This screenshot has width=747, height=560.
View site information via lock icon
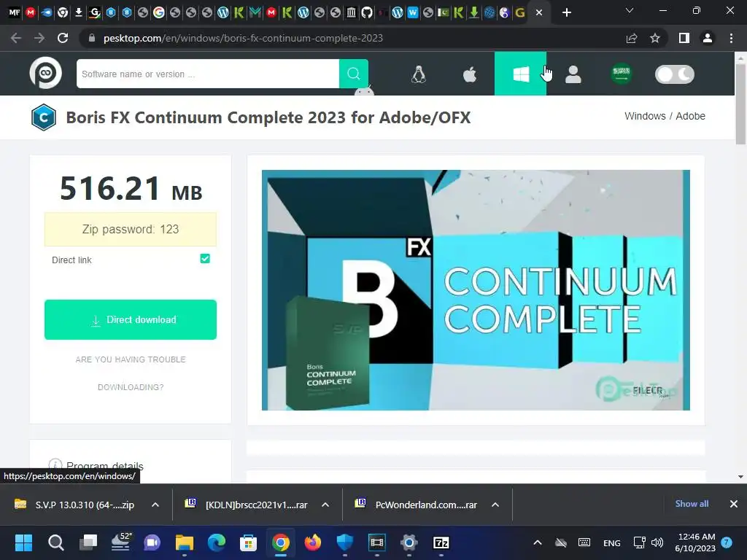(x=92, y=38)
